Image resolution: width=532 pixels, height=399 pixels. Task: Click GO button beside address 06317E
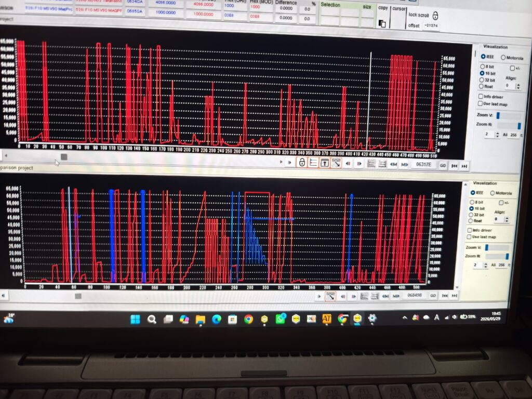(x=443, y=166)
